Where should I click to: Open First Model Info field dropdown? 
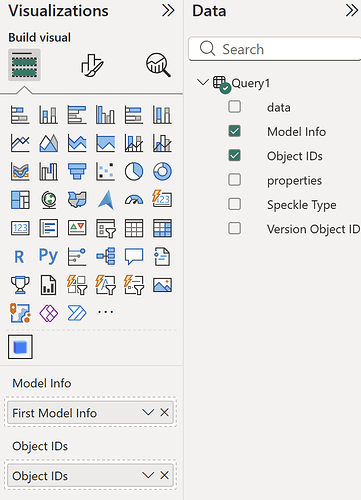(x=148, y=413)
